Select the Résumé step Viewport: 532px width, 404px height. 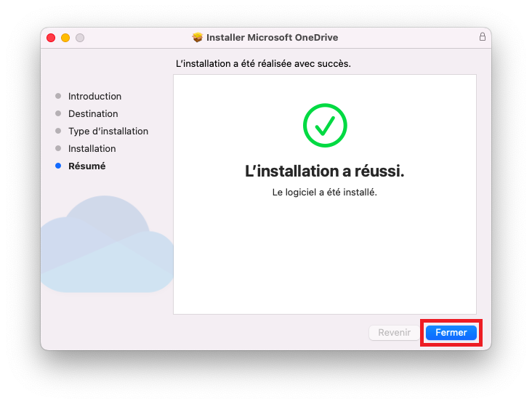pyautogui.click(x=87, y=166)
